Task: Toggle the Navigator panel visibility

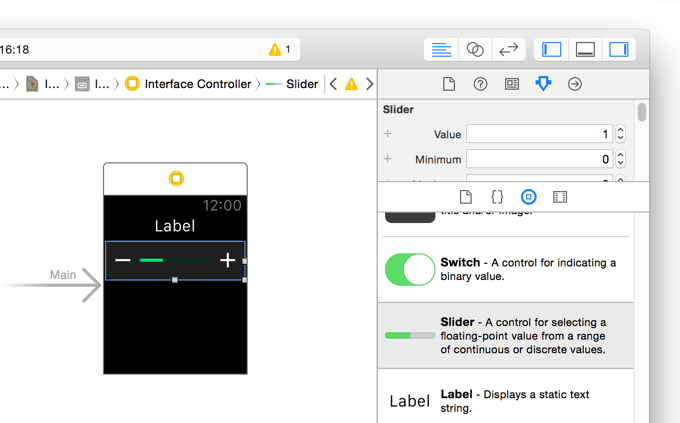Action: point(552,49)
